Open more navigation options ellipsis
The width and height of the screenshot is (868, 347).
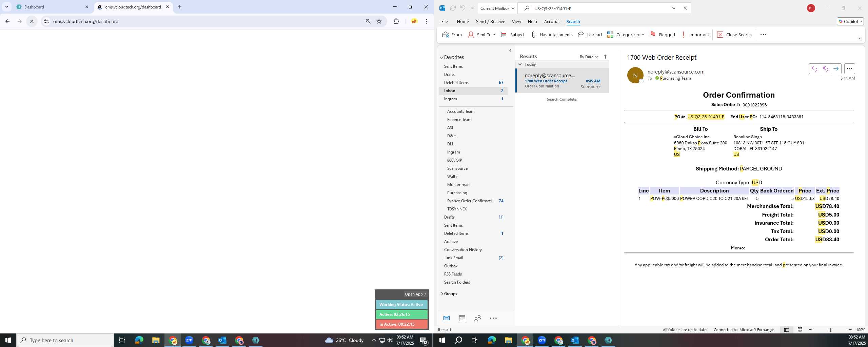(x=493, y=318)
